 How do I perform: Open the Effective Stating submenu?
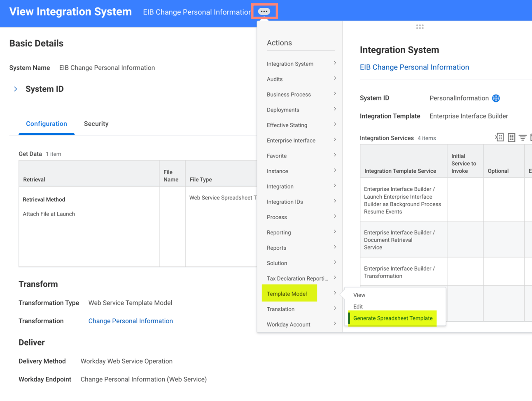point(301,125)
